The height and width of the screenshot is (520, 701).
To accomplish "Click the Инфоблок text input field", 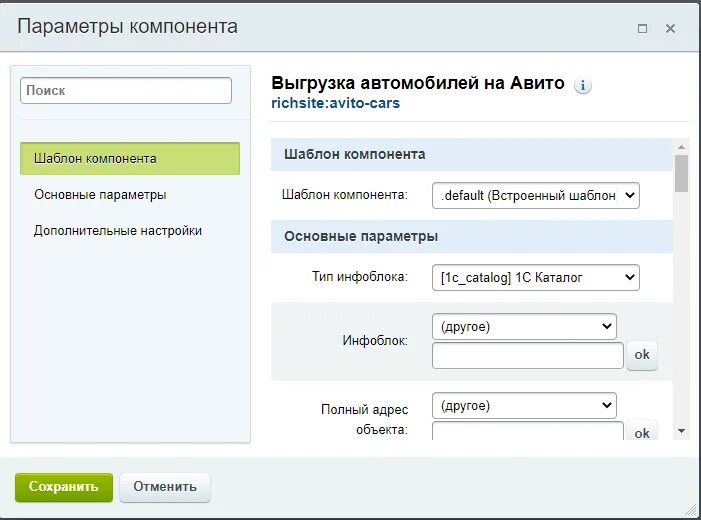I will [x=528, y=355].
